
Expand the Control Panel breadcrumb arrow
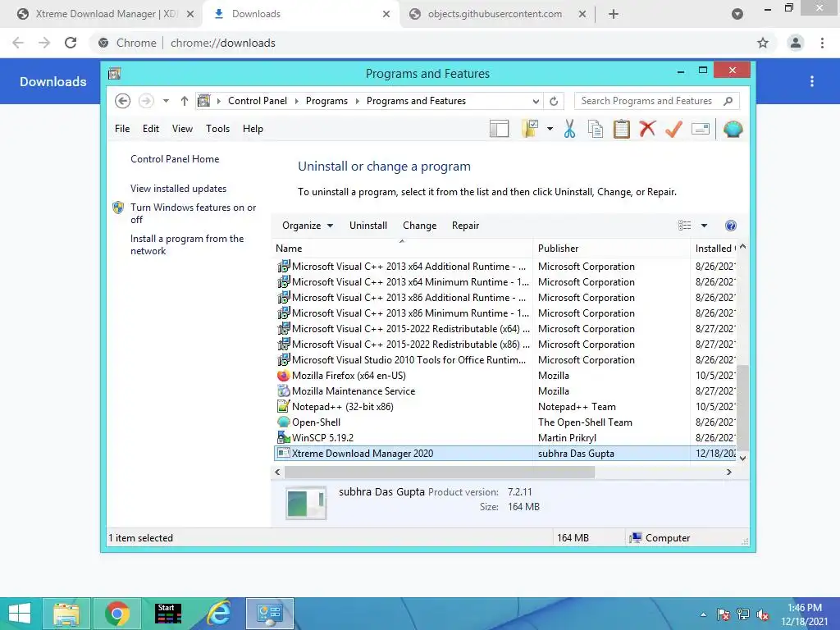[x=297, y=101]
